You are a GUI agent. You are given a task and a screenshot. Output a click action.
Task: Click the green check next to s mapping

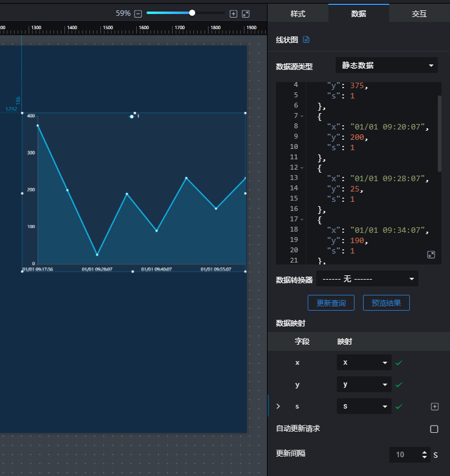tap(399, 407)
